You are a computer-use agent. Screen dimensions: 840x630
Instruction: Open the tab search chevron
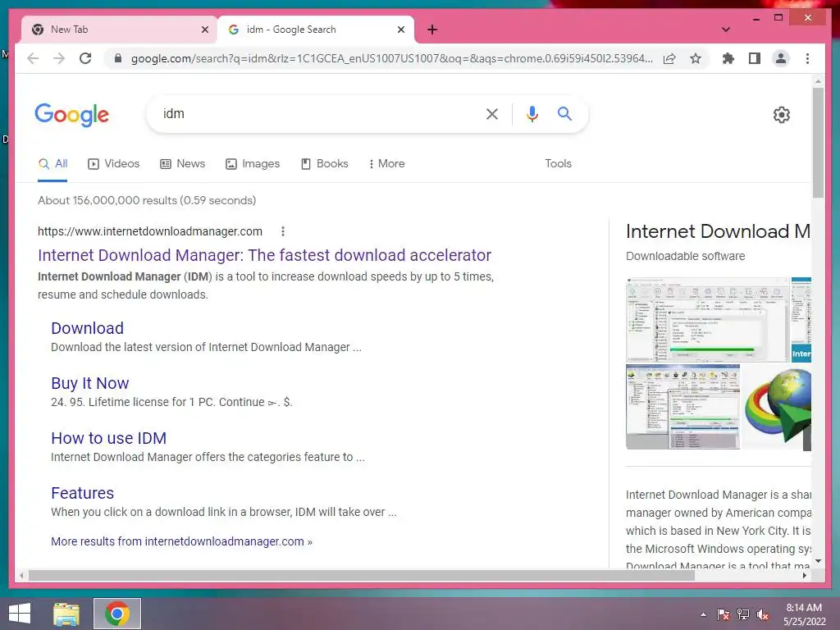(x=726, y=30)
